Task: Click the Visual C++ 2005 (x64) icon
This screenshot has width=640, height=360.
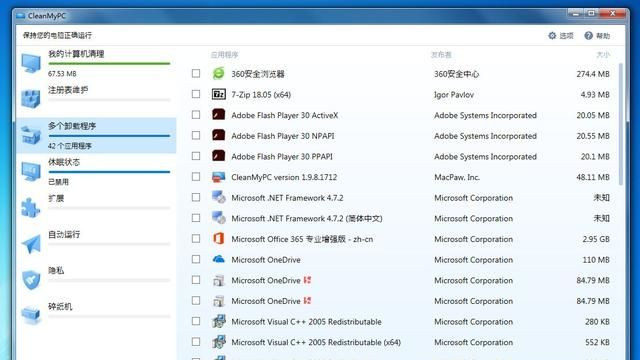Action: [218, 342]
